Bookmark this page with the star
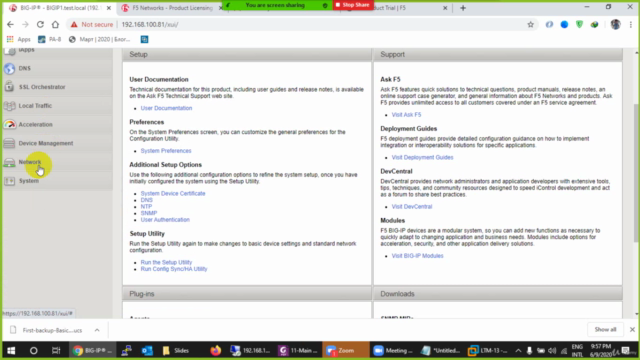This screenshot has width=640, height=360. tap(531, 24)
